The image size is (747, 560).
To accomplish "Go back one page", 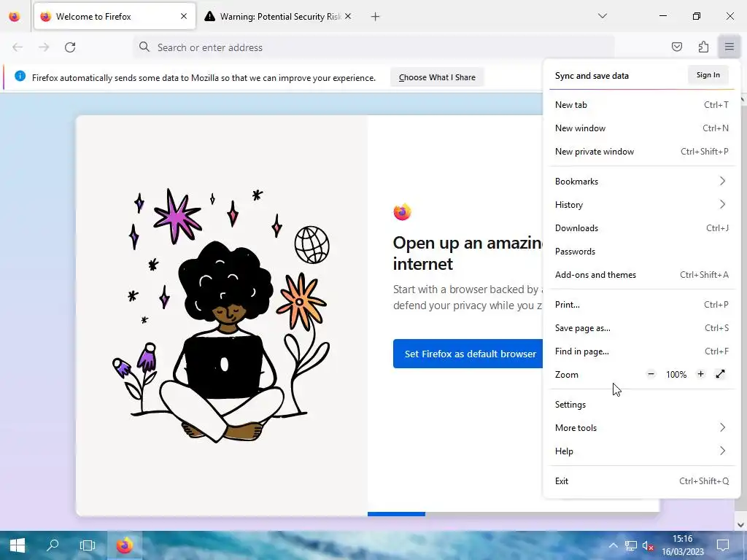I will point(18,47).
